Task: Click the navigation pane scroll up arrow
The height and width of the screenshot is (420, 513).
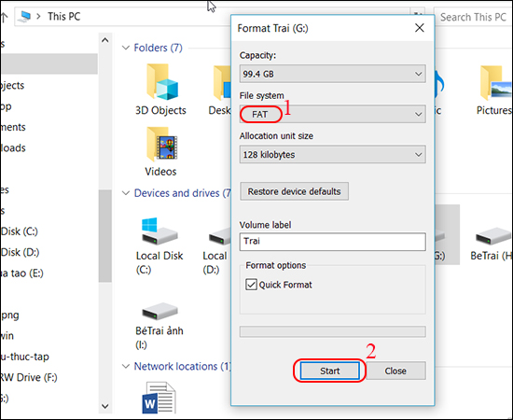Action: 105,40
